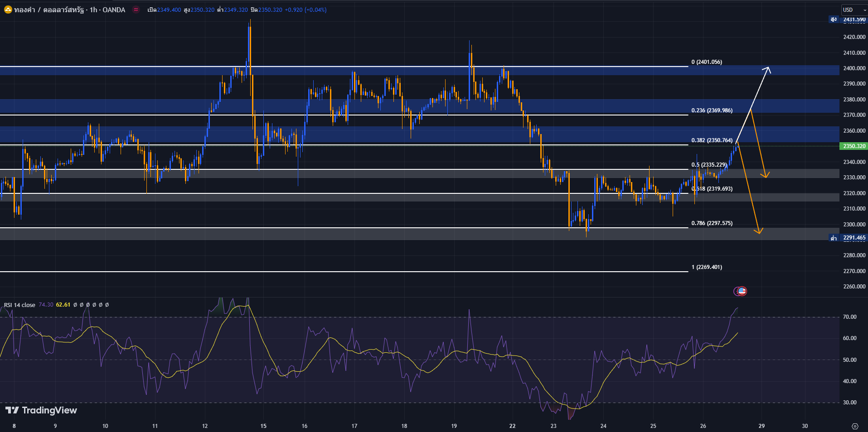Click the gold/US dollar symbol title
Screen dimensions: 868x432
tap(69, 10)
